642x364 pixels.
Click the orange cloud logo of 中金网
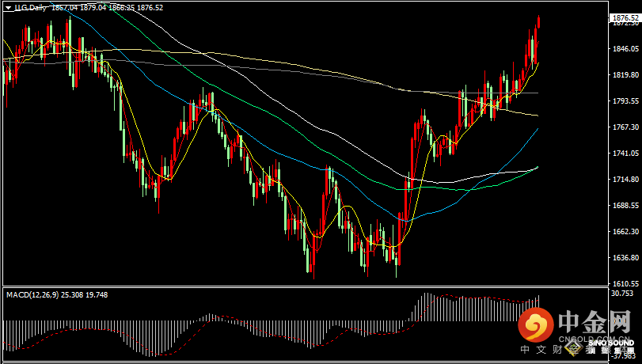(537, 324)
